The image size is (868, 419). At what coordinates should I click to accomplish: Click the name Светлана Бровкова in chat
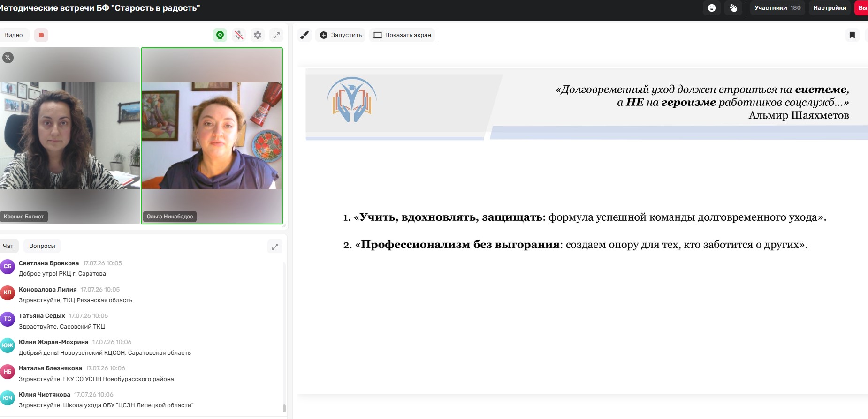[49, 263]
